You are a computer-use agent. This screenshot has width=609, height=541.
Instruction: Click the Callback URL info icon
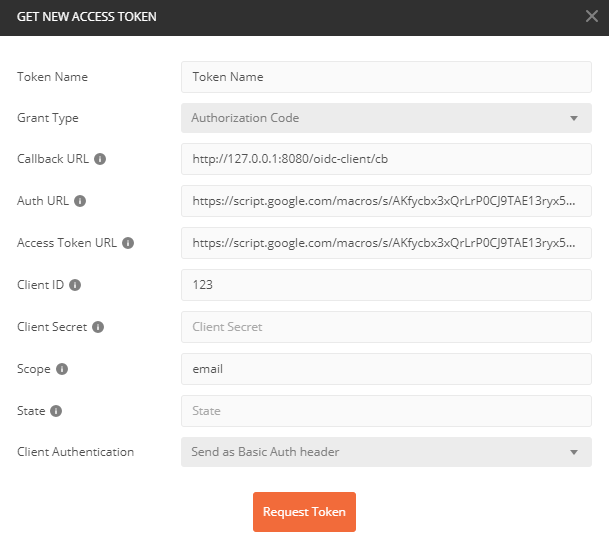point(100,159)
